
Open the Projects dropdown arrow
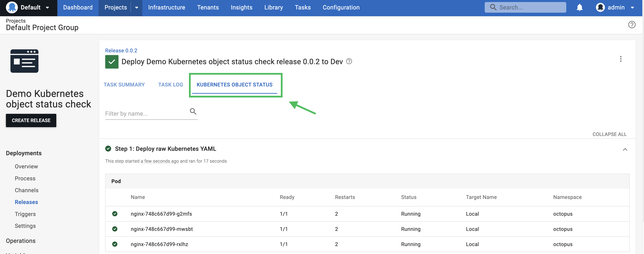point(137,7)
